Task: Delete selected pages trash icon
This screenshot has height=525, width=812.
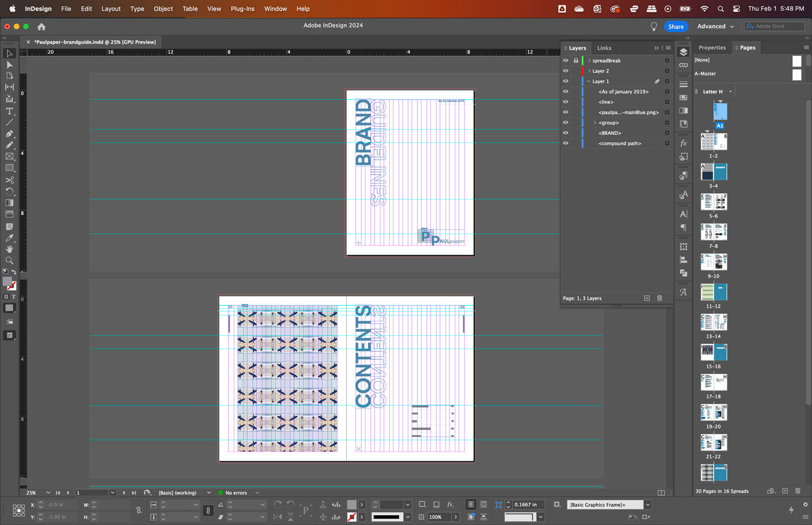Action: pyautogui.click(x=797, y=491)
